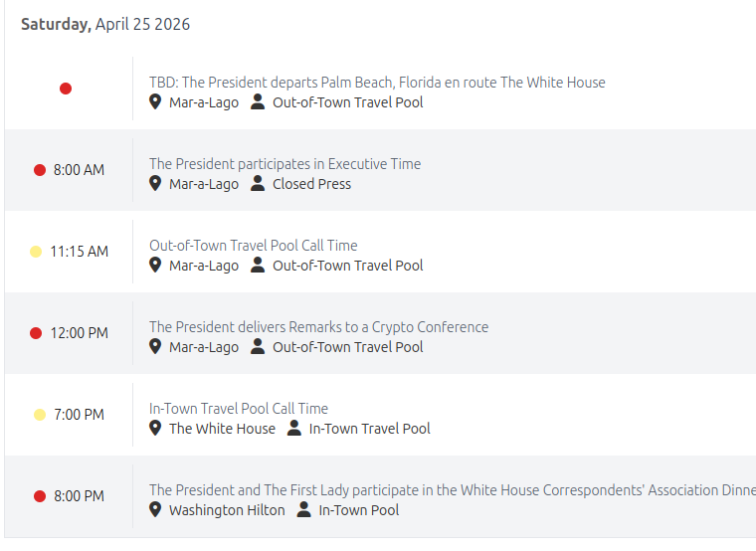Open the Executive Time event title
Image resolution: width=756 pixels, height=551 pixels.
coord(284,164)
